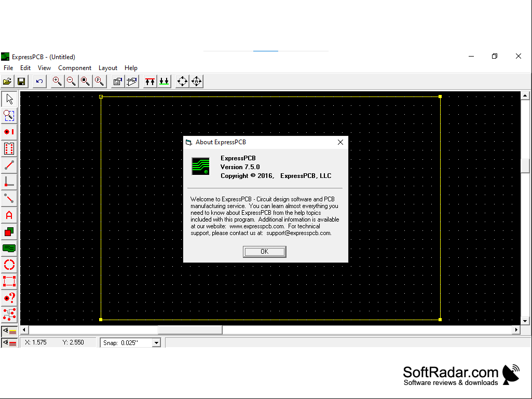Select the pad information question tool
Screen dimensions: 532x399
[9, 298]
